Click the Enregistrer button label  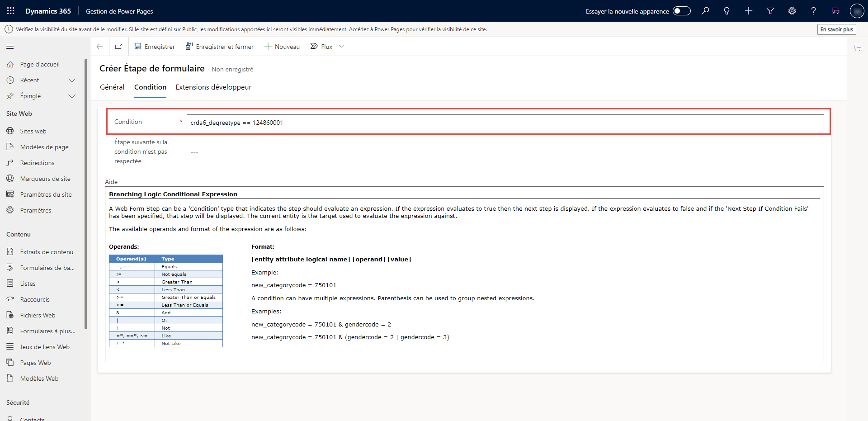(160, 47)
